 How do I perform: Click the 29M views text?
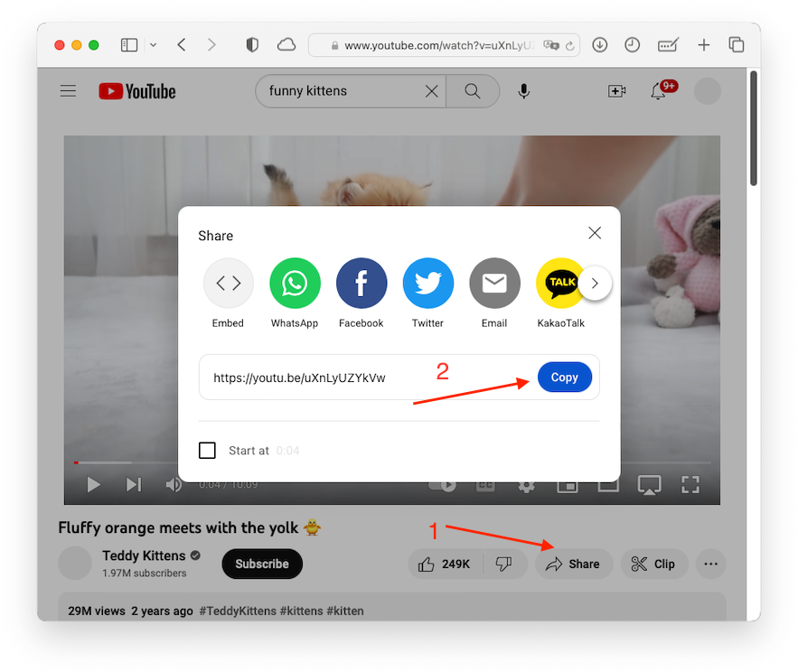(97, 611)
